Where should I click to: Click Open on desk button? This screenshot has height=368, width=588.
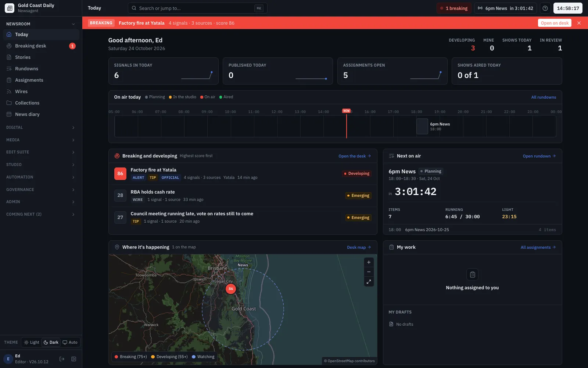coord(555,23)
